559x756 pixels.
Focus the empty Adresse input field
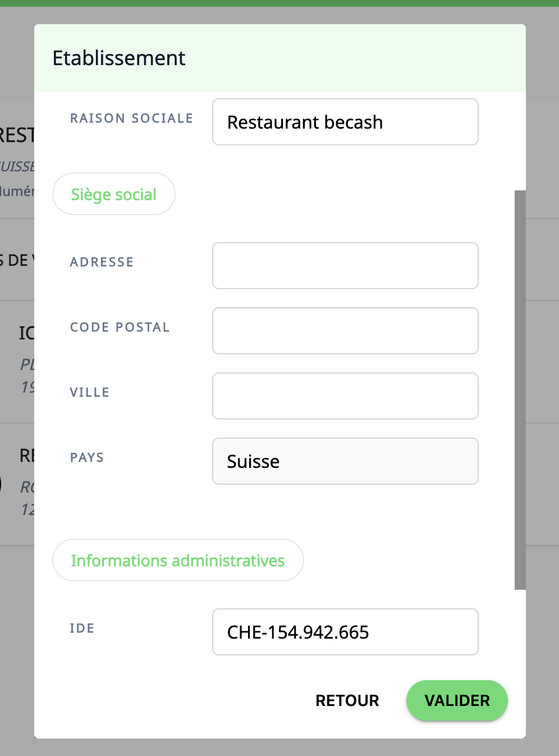coord(345,266)
